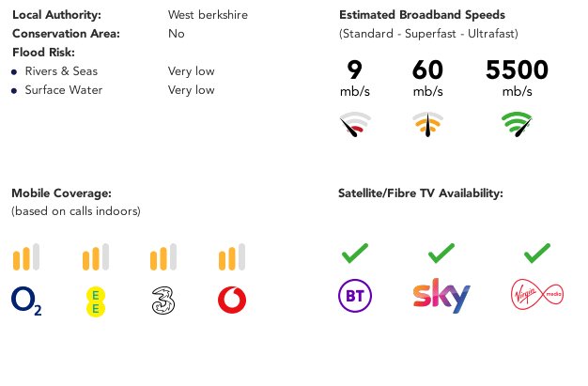
Task: Click the EE network logo
Action: 96,301
